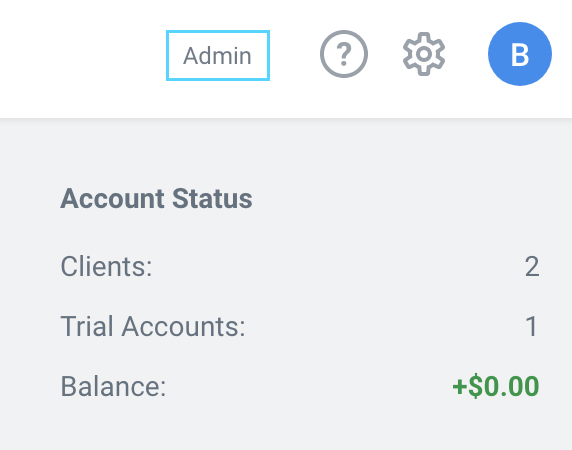This screenshot has width=572, height=450.
Task: Click the Clients row in Account Status
Action: (300, 266)
